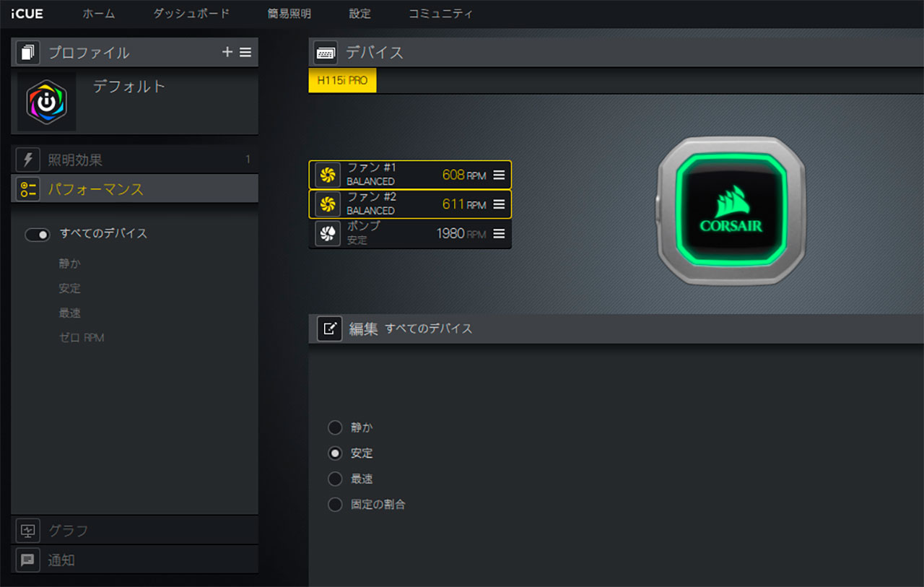Click the profile stack icon

[28, 52]
